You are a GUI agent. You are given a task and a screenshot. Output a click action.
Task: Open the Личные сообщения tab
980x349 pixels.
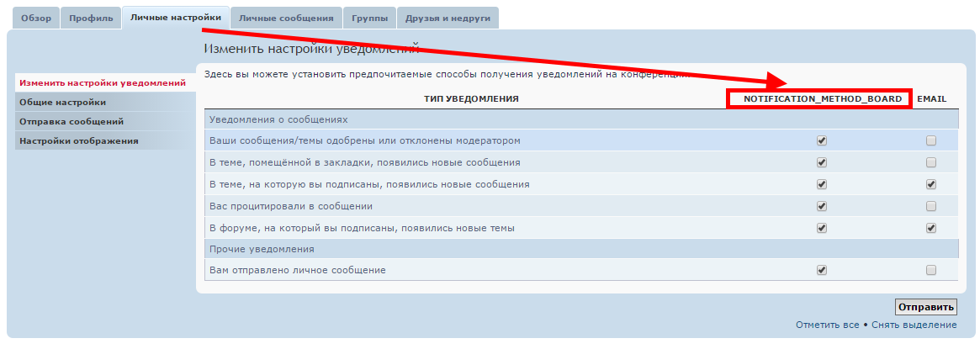[286, 18]
